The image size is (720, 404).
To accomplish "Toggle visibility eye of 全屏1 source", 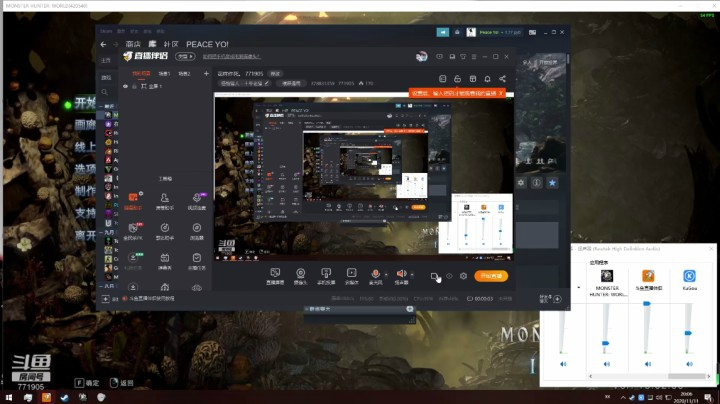I will pos(125,86).
